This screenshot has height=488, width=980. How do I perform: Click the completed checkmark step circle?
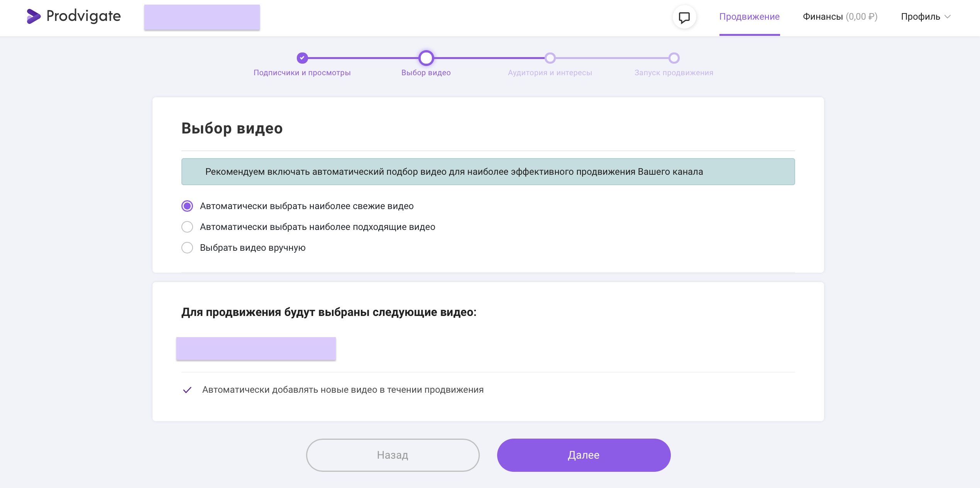click(x=302, y=58)
